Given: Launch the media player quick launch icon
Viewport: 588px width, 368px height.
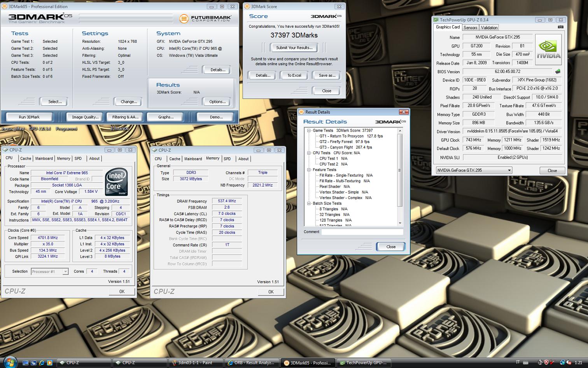Looking at the screenshot, I should pos(50,363).
